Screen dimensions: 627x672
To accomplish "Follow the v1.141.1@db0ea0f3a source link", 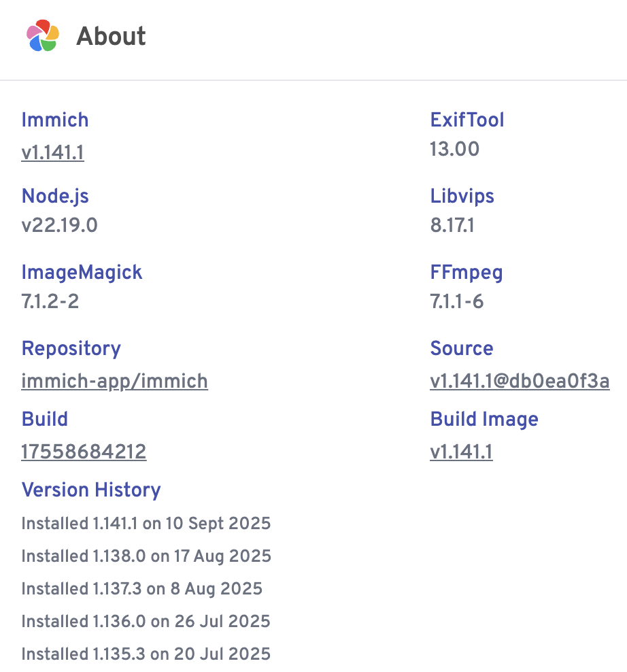I will [520, 381].
